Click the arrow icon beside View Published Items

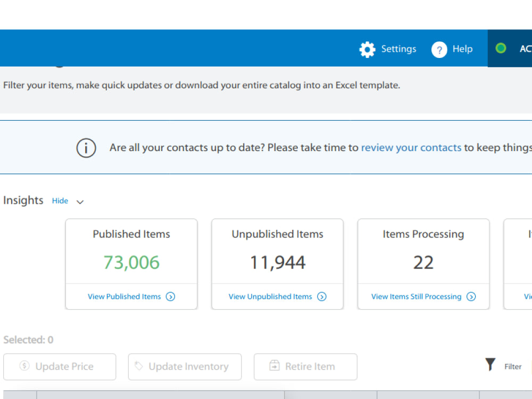170,297
